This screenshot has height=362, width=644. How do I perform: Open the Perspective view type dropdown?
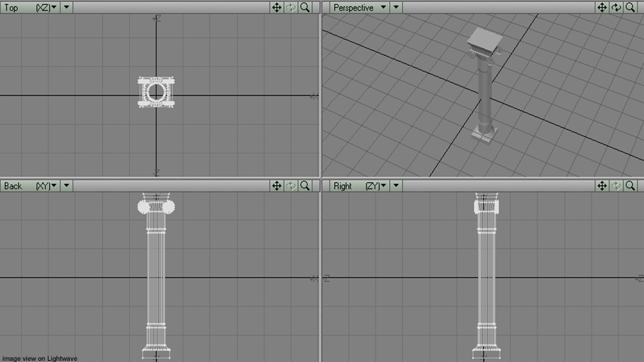point(359,7)
